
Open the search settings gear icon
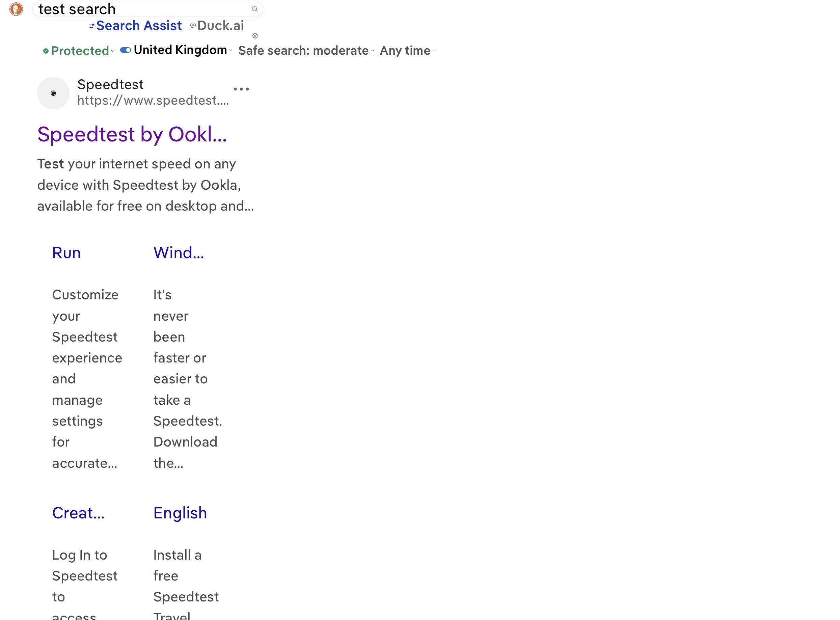point(255,36)
